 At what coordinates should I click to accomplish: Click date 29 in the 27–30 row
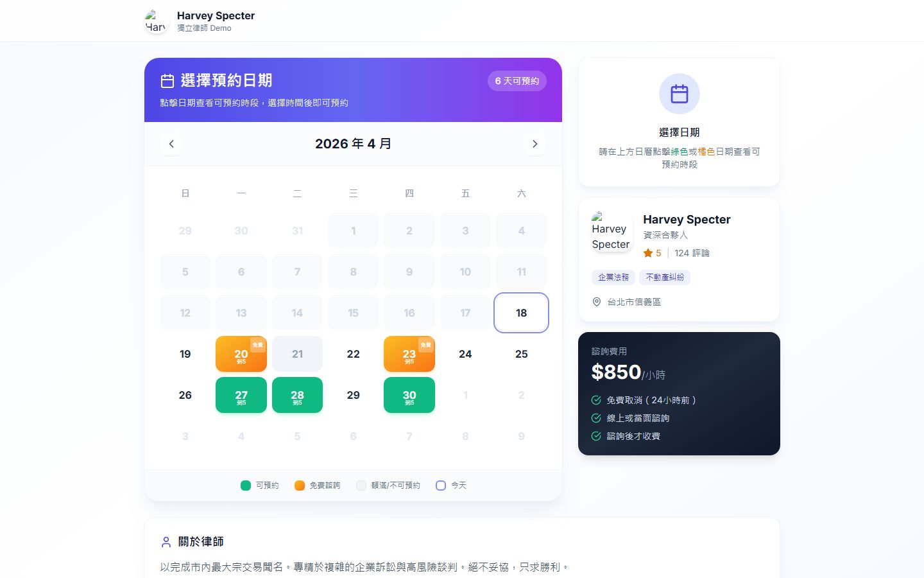(x=354, y=395)
